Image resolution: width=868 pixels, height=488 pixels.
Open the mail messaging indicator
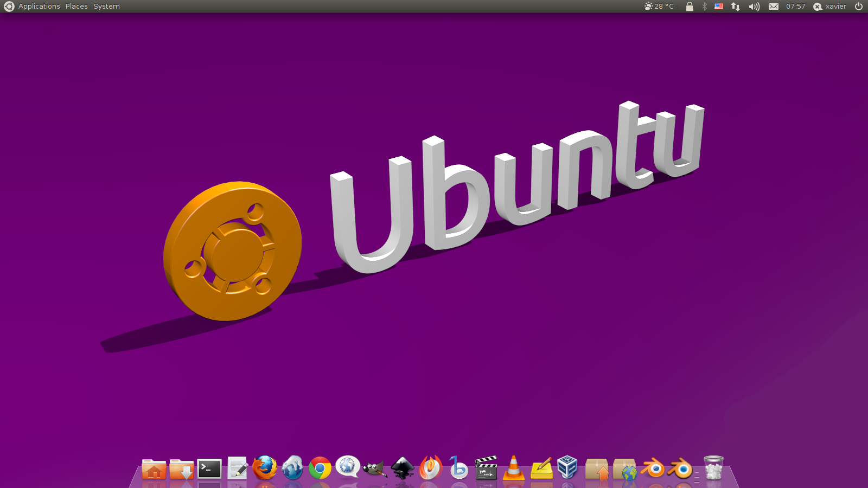click(774, 7)
